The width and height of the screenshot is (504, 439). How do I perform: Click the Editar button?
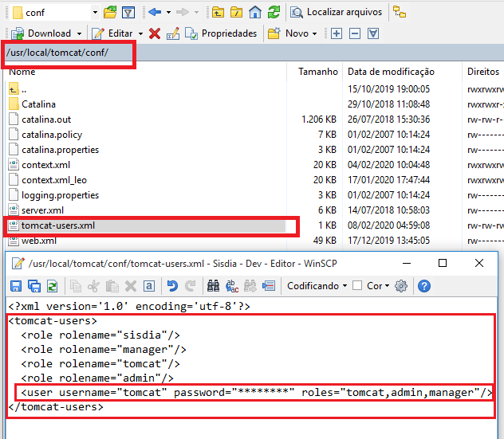pyautogui.click(x=112, y=33)
